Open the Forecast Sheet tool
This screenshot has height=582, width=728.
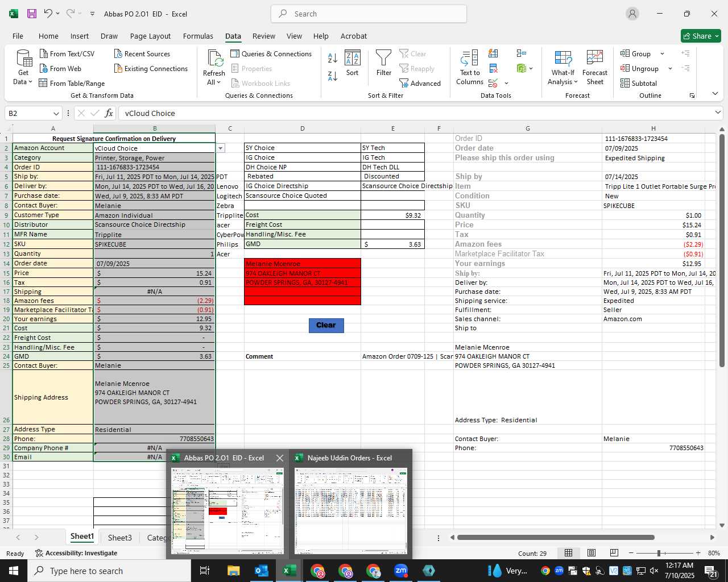595,68
